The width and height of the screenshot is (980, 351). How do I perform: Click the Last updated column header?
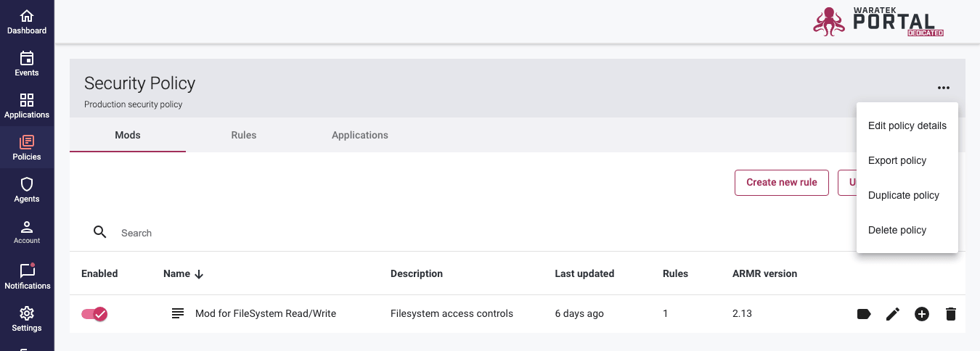point(584,273)
